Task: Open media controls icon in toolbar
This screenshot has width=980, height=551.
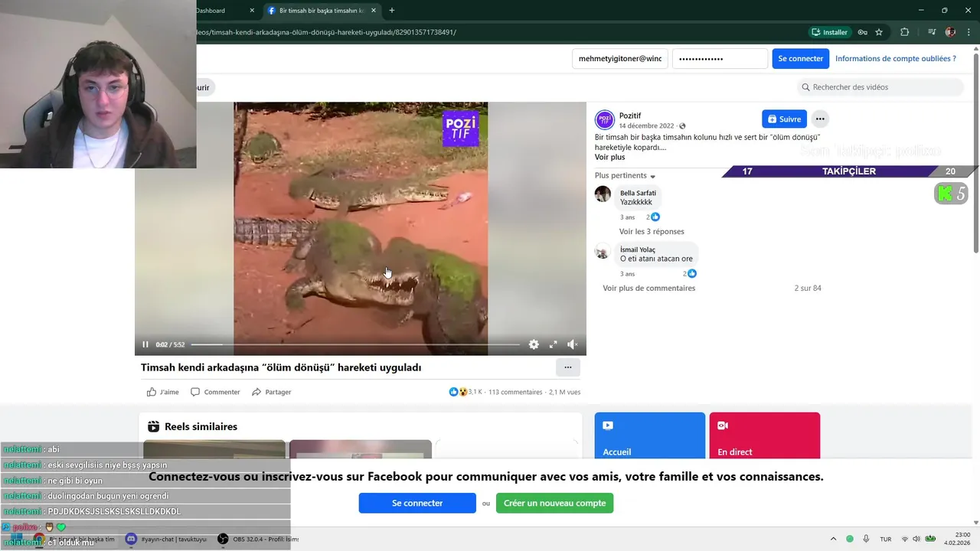Action: (932, 32)
